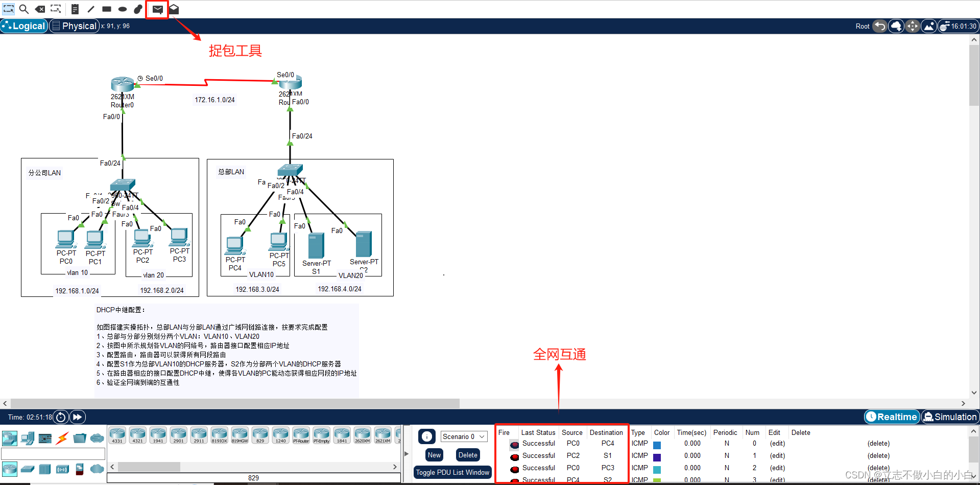Select Server-PT S1 in the topology
The image size is (980, 485).
click(316, 246)
